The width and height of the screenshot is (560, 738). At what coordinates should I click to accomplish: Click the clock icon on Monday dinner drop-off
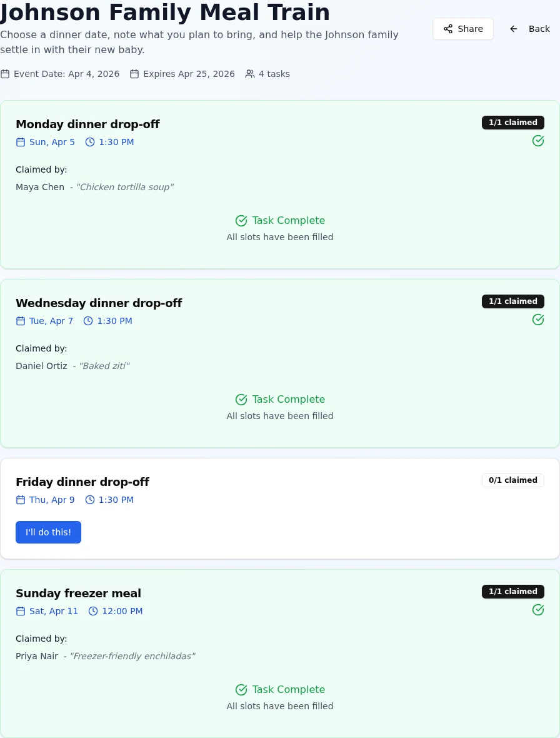pyautogui.click(x=89, y=142)
